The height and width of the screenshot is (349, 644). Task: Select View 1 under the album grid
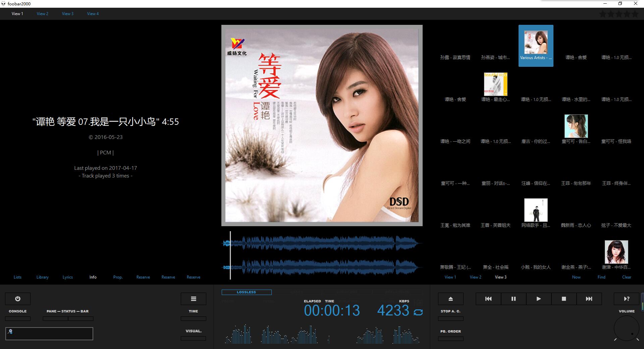pyautogui.click(x=450, y=277)
